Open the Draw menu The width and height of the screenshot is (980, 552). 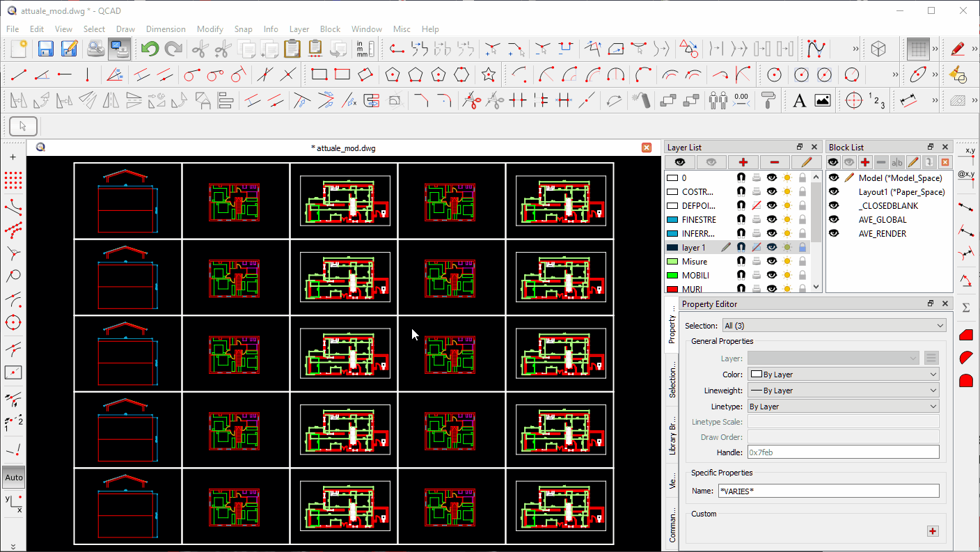click(125, 29)
